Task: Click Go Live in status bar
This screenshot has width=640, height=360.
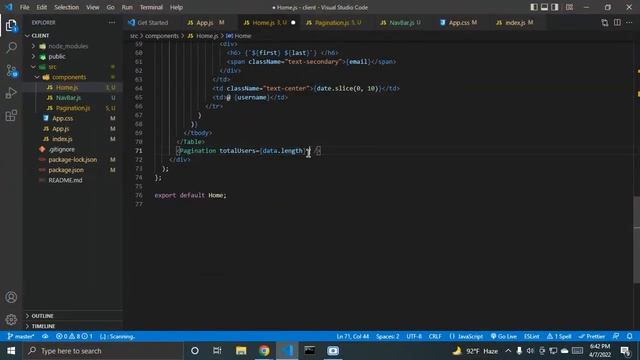Action: click(x=503, y=336)
